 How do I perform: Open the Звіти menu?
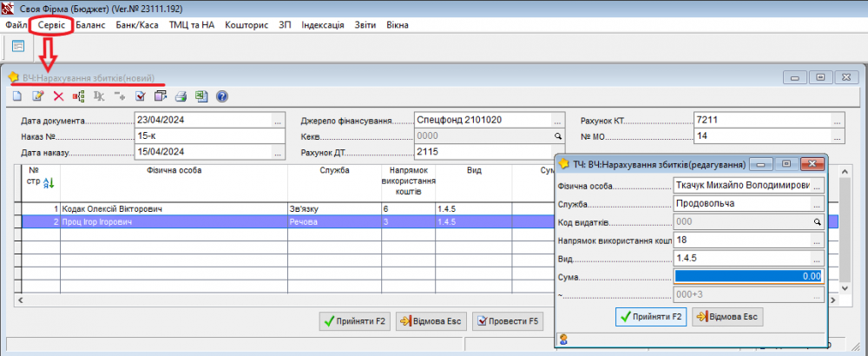pos(365,24)
